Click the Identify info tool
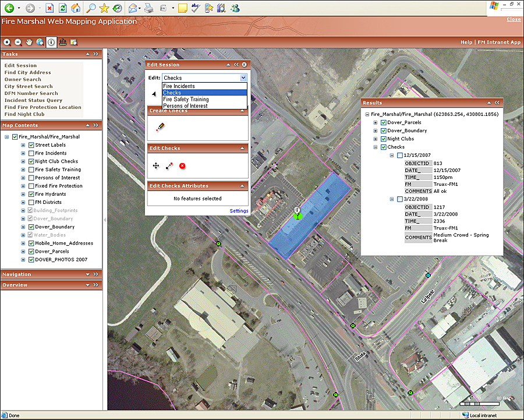 (x=51, y=42)
